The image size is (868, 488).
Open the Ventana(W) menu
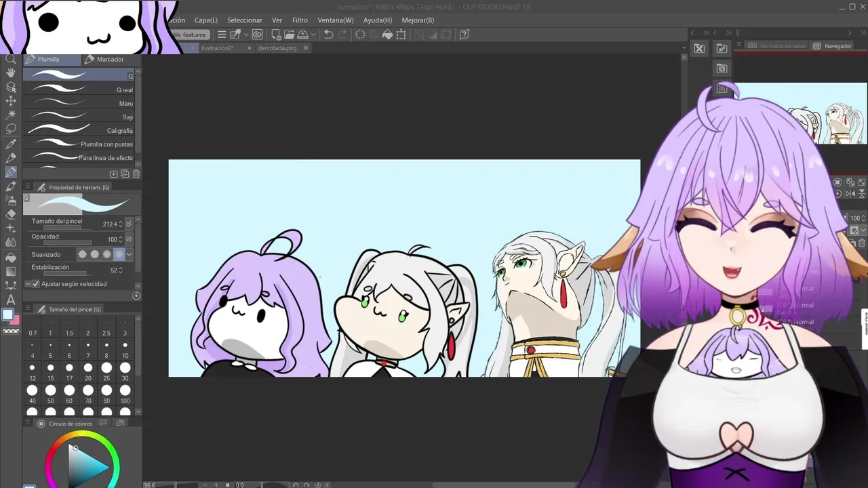coord(336,20)
